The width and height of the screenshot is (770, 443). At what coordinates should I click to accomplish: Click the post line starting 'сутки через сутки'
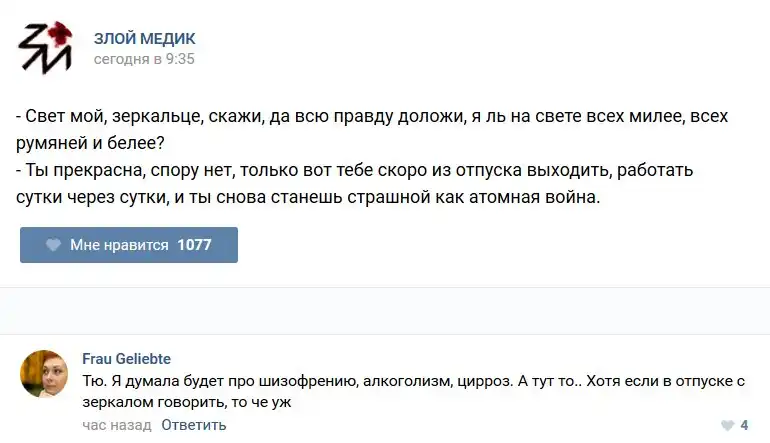308,197
